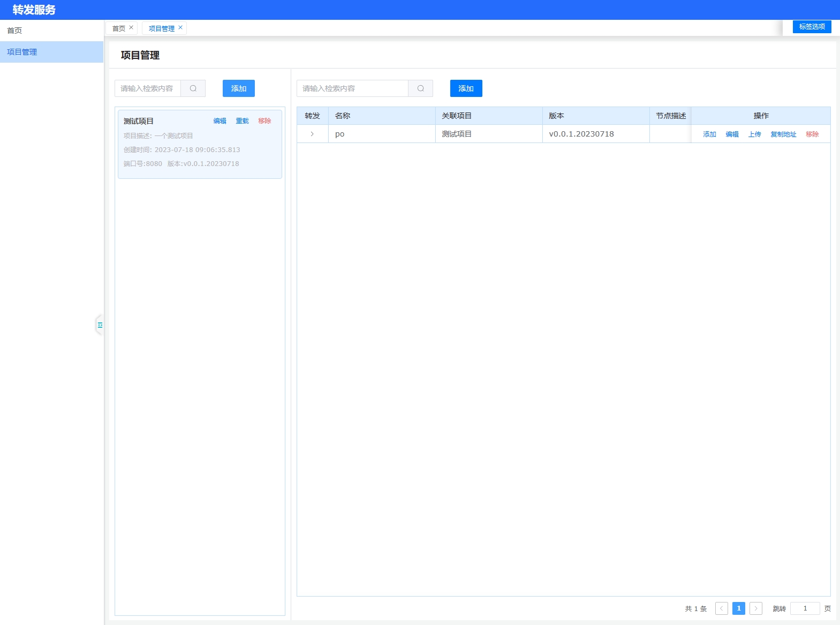Click 移除 on the 测试项目 card
The height and width of the screenshot is (625, 840).
coord(265,121)
